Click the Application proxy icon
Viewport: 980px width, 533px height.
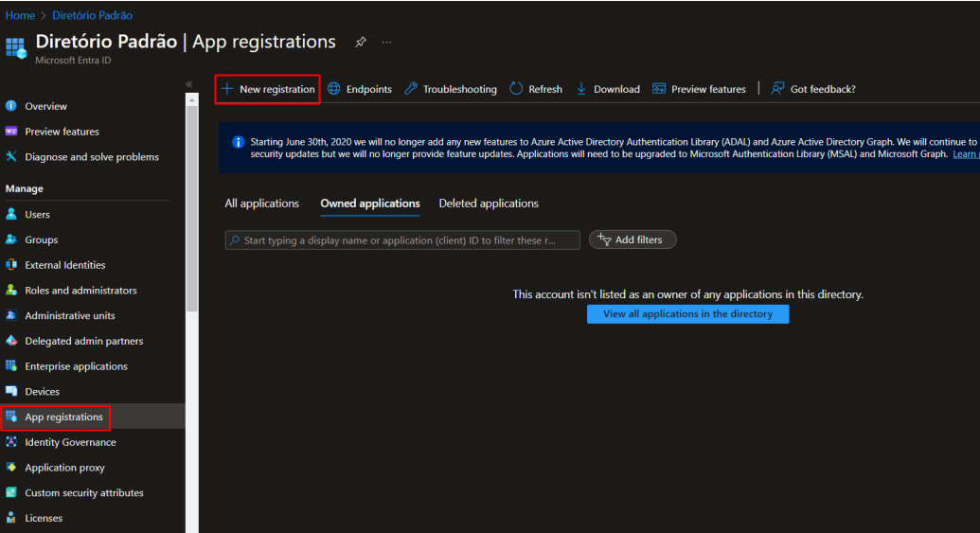[x=11, y=467]
